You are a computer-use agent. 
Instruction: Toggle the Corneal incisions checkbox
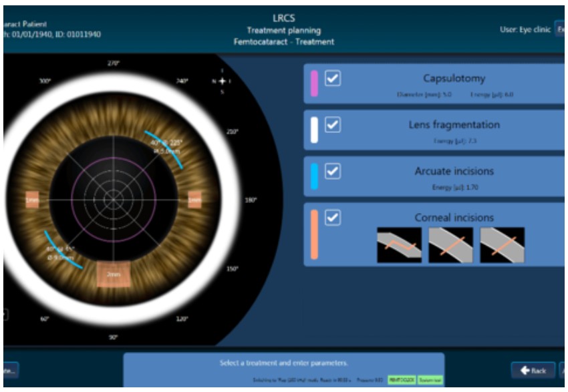point(333,218)
